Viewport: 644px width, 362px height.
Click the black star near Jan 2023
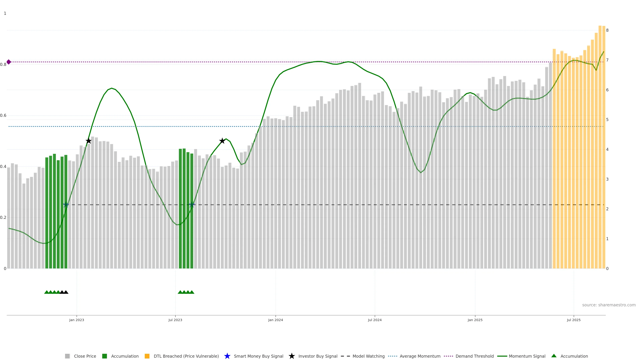coord(89,141)
